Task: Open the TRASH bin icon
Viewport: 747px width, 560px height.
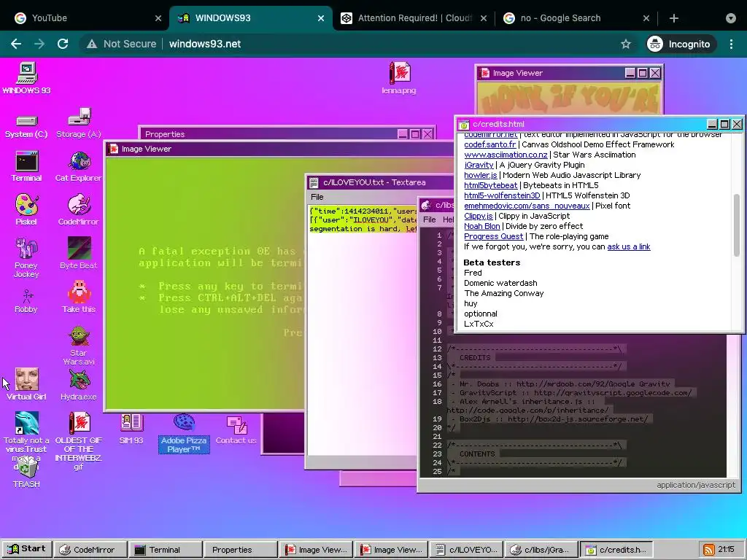Action: pos(27,472)
